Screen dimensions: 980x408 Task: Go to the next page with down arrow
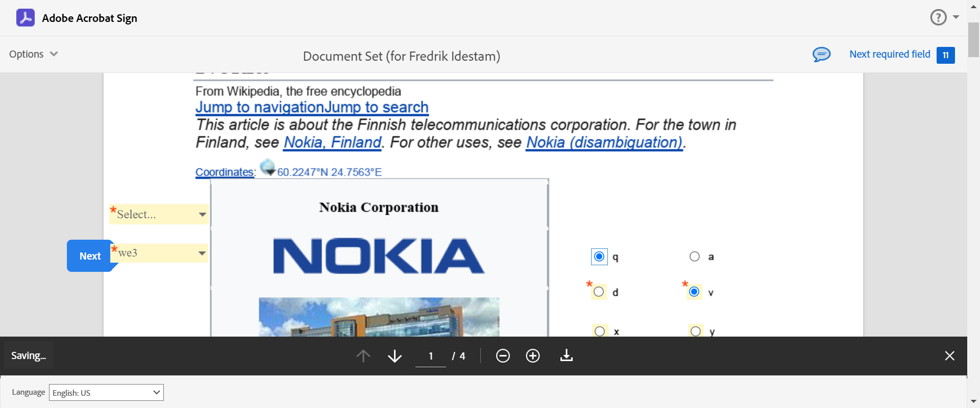tap(395, 356)
